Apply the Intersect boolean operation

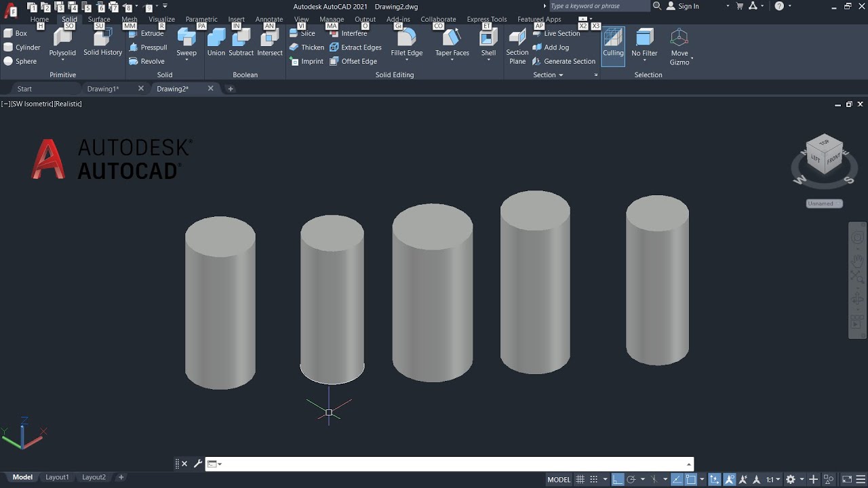(x=270, y=42)
